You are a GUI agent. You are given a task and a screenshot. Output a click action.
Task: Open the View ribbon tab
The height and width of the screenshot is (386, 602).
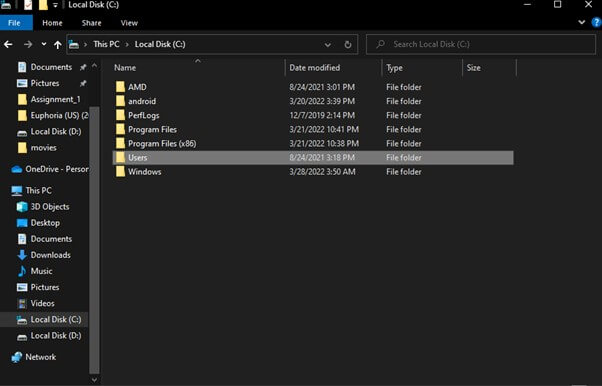click(129, 23)
